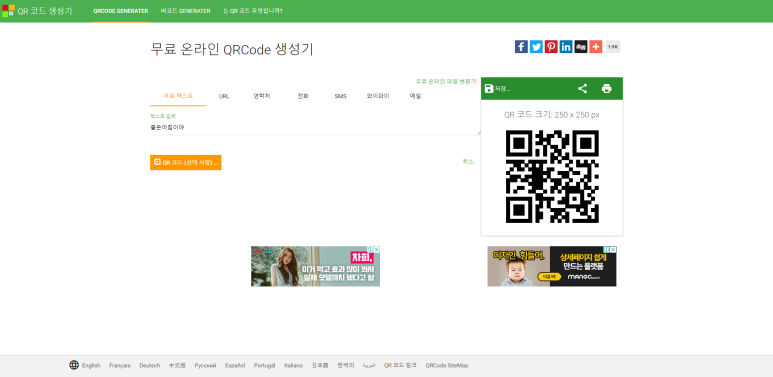Click the text input field
Image resolution: width=773 pixels, height=377 pixels.
315,127
